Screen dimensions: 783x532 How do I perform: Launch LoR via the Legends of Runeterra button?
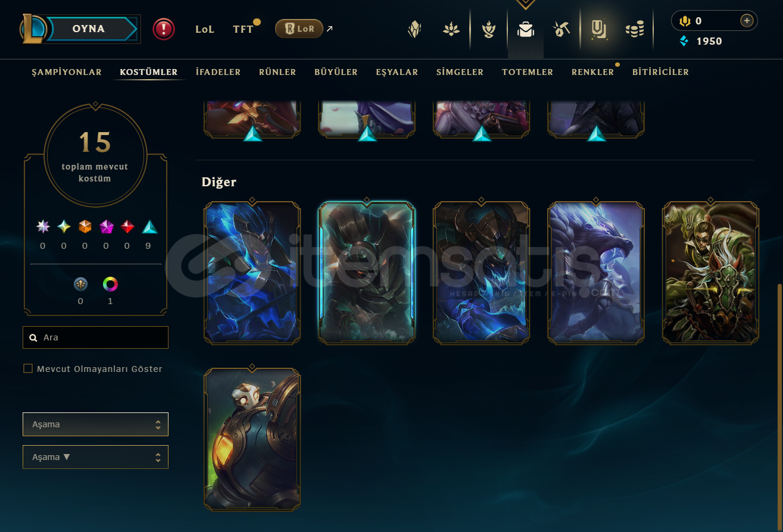[x=299, y=29]
